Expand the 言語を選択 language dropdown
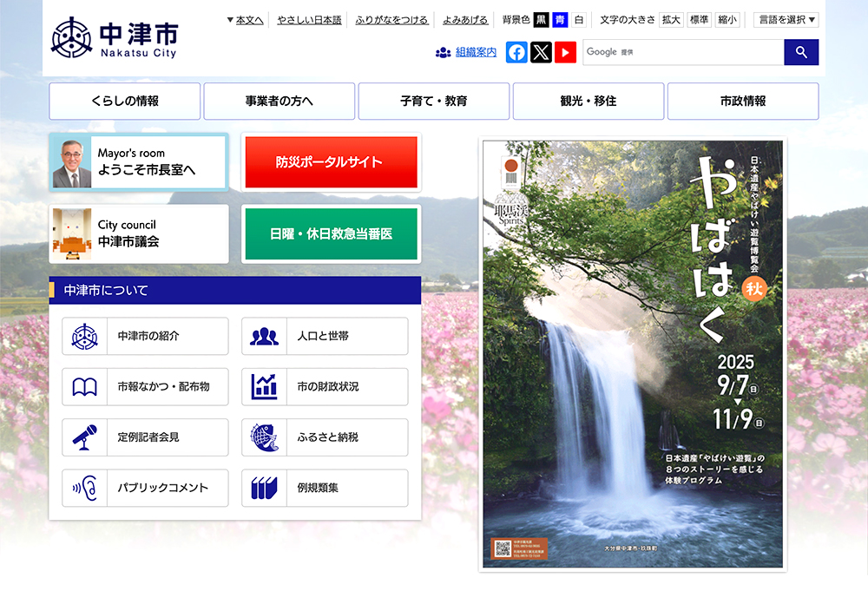868x591 pixels. coord(786,20)
